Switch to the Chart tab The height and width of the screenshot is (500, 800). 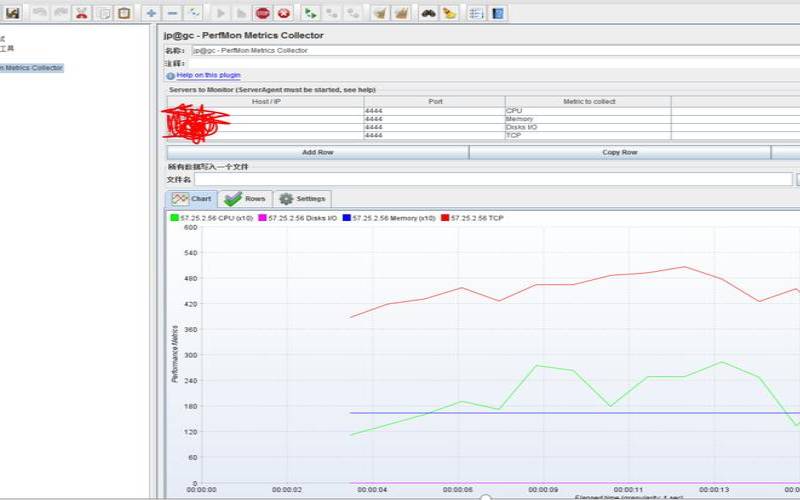pyautogui.click(x=192, y=199)
